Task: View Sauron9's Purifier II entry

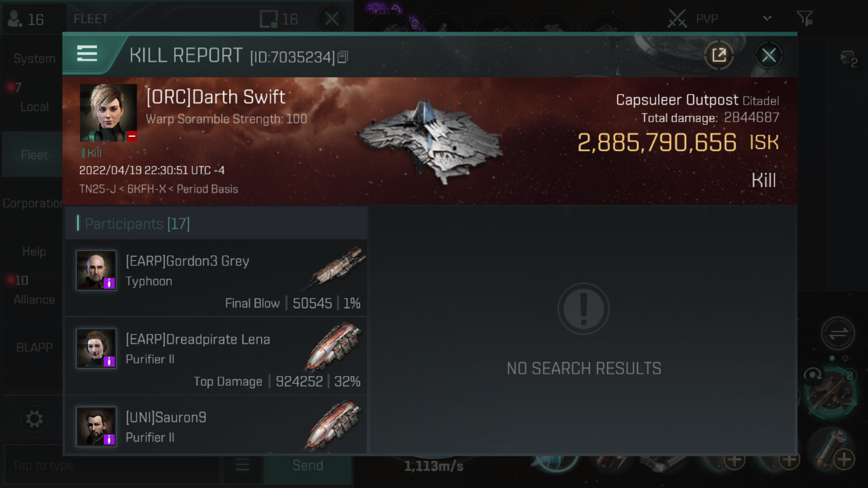Action: click(216, 426)
